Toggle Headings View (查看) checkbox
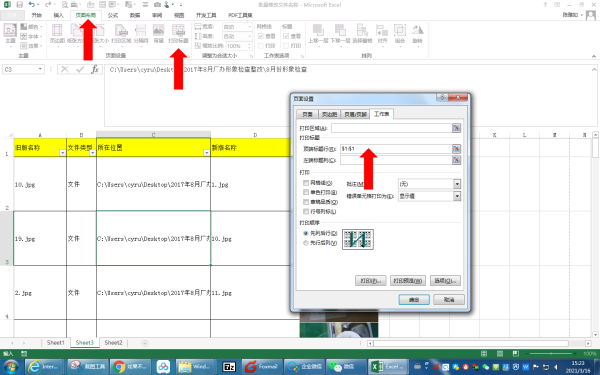The height and width of the screenshot is (375, 600). pos(286,36)
